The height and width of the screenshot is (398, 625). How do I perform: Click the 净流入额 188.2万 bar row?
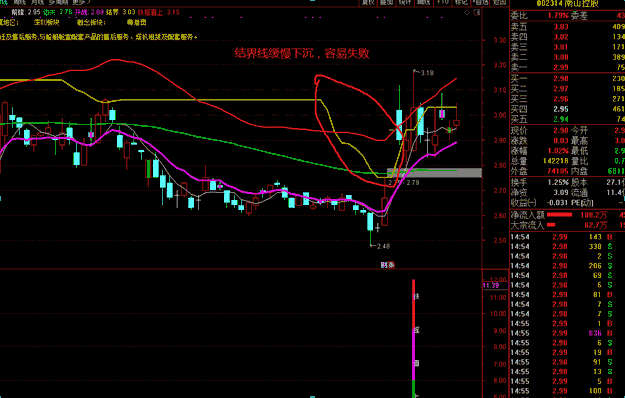pos(568,215)
